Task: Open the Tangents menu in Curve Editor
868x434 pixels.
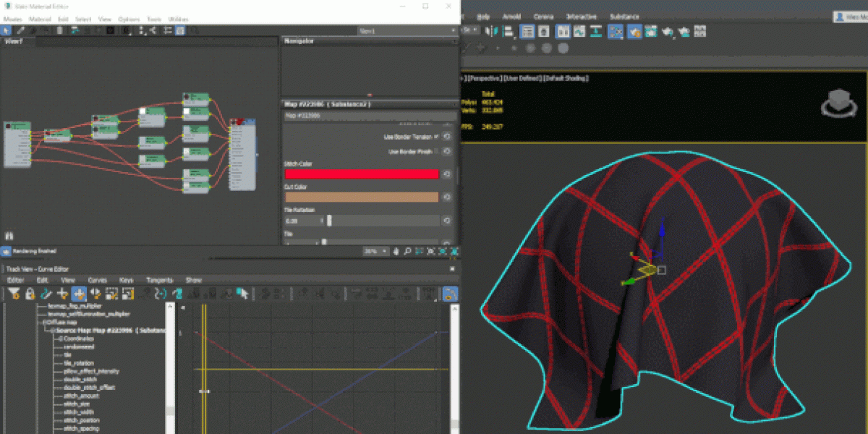Action: 159,280
